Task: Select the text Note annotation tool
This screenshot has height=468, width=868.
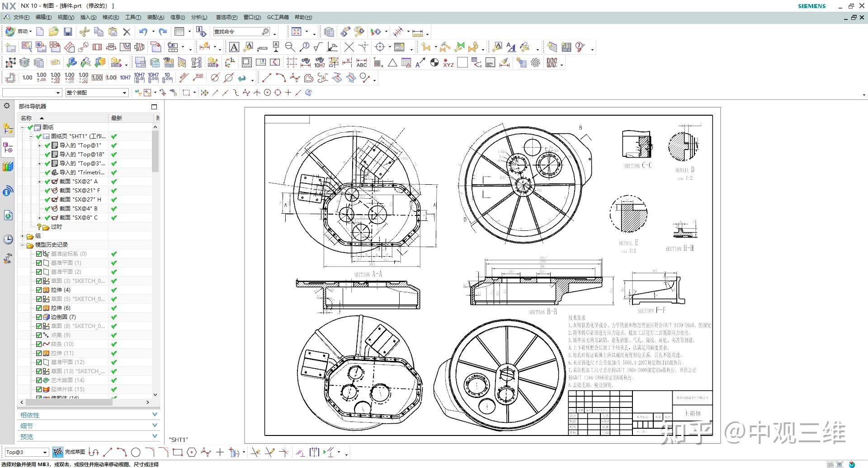Action: [234, 47]
